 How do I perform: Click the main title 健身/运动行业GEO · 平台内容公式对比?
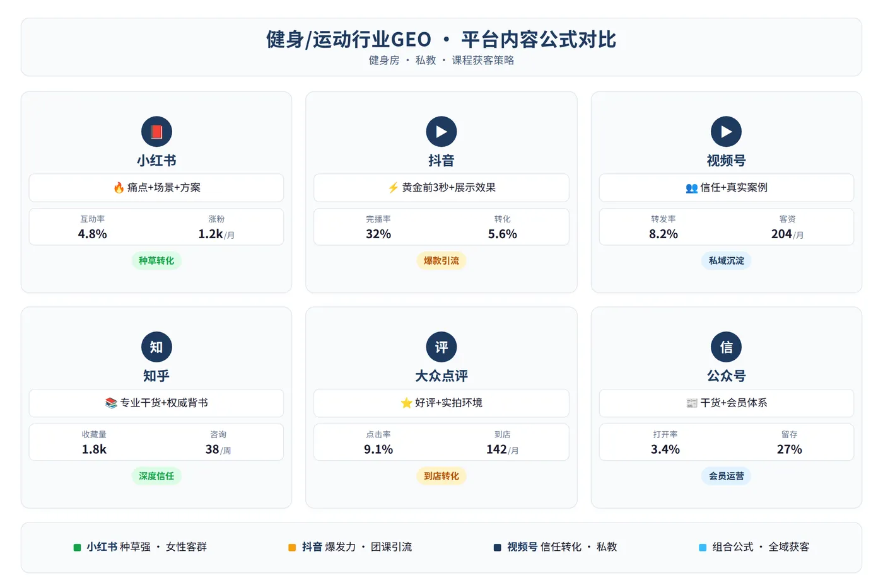click(x=441, y=40)
